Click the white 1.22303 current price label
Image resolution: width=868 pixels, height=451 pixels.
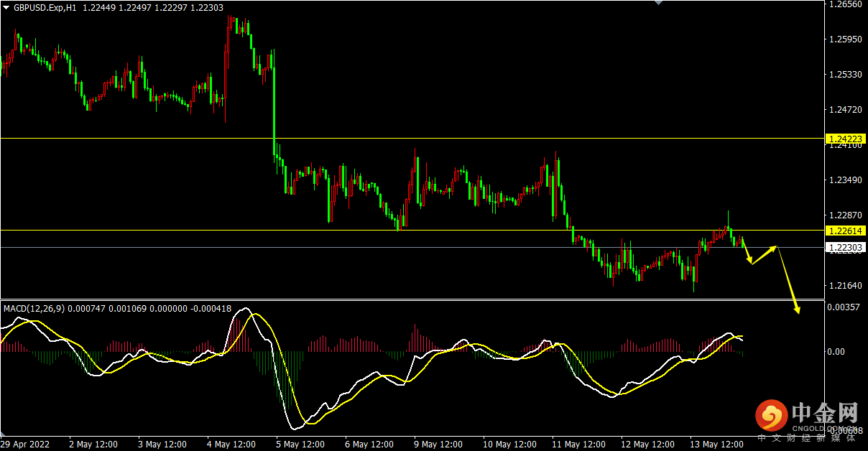pyautogui.click(x=846, y=247)
